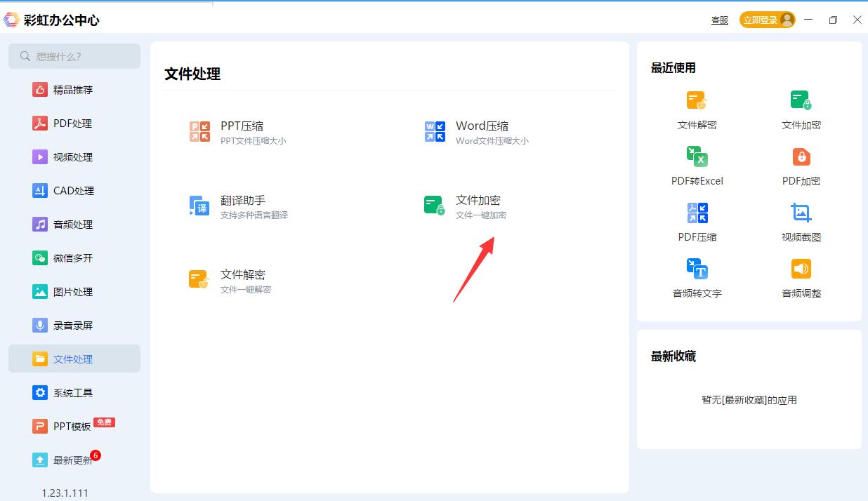Launch 音频转文字 audio-to-text tool

[695, 276]
